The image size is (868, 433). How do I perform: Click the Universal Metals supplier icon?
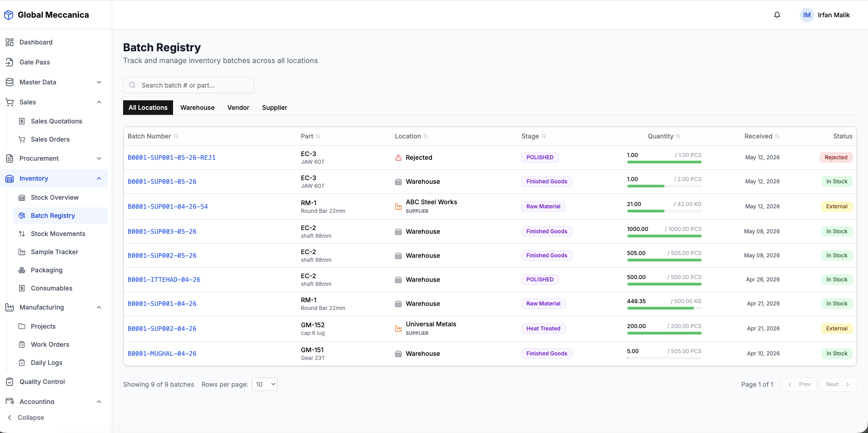[398, 329]
